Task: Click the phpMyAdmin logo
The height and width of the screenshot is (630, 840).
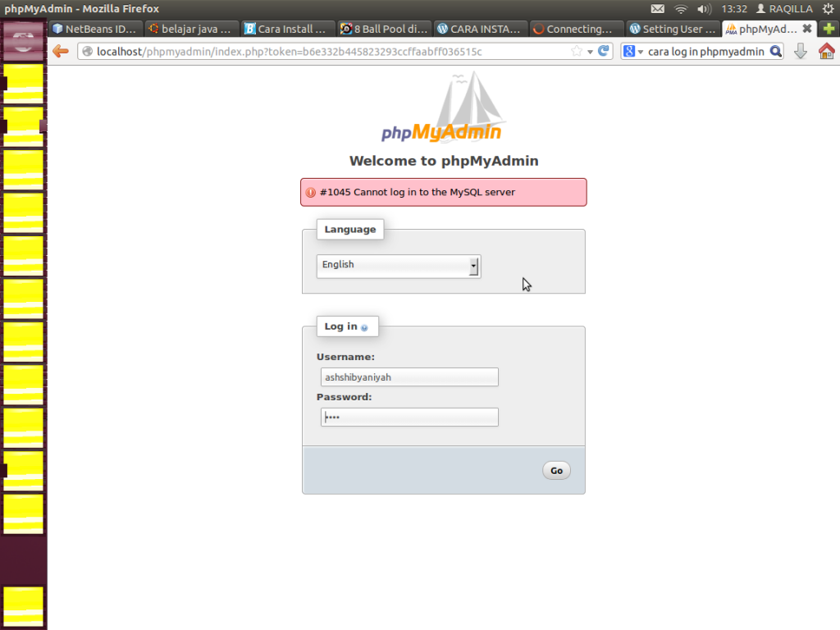Action: [442, 108]
